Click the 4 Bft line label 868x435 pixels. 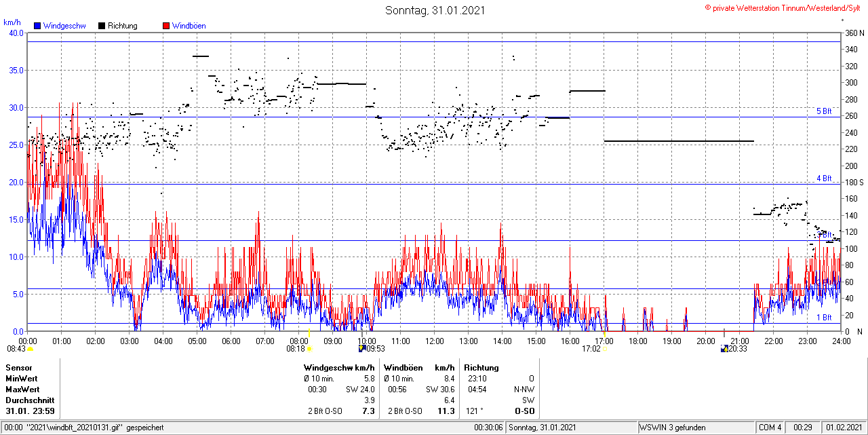824,178
